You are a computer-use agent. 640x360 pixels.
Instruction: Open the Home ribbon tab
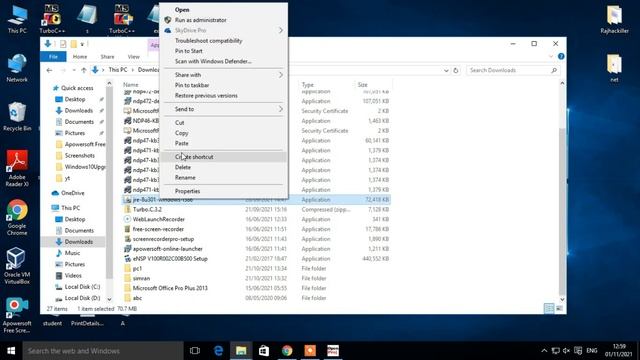tap(80, 57)
